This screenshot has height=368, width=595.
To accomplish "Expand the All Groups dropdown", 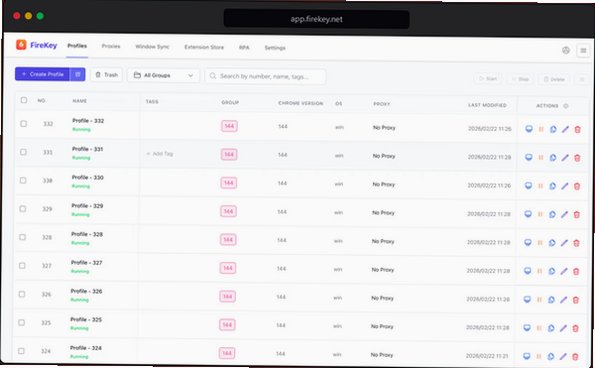I will [x=164, y=75].
